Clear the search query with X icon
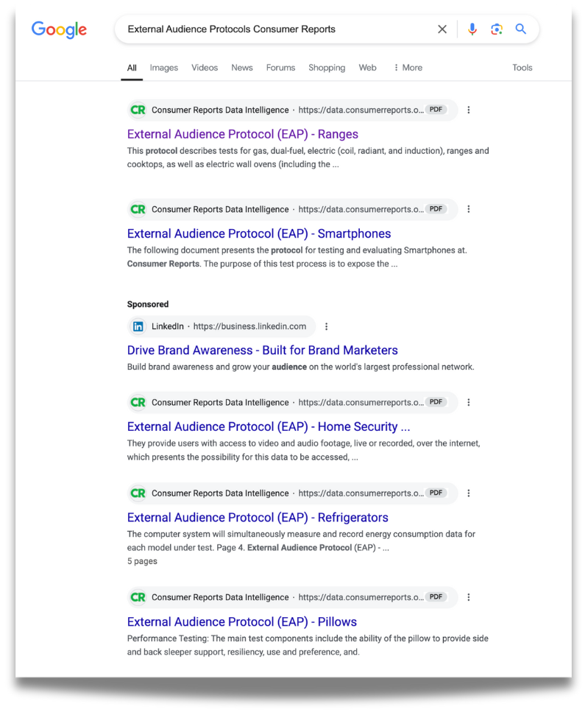The width and height of the screenshot is (588, 715). [x=442, y=29]
